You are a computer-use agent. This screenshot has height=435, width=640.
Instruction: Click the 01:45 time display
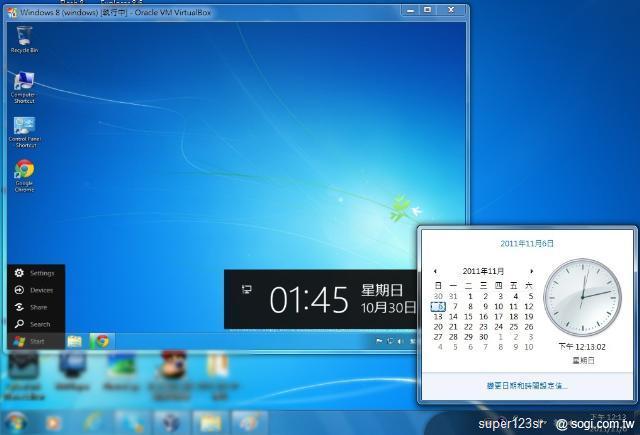tap(309, 300)
